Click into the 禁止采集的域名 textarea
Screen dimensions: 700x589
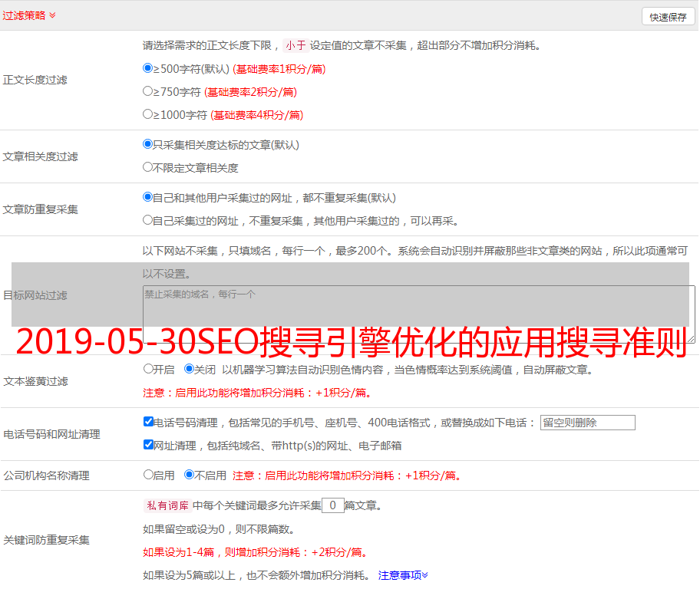click(419, 314)
